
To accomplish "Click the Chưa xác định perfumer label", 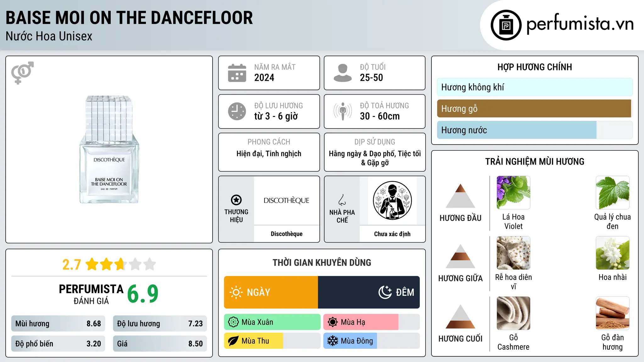I will 392,234.
